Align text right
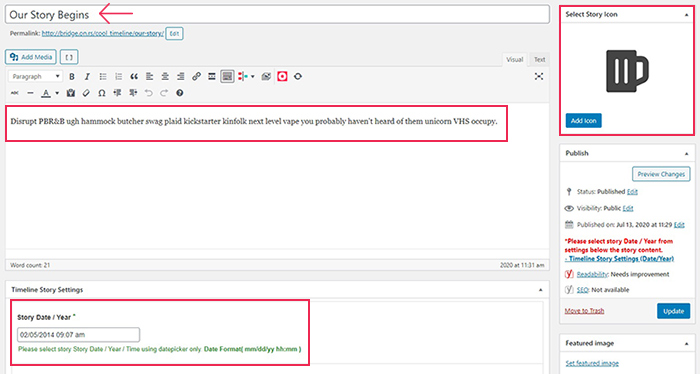700x374 pixels. 181,77
